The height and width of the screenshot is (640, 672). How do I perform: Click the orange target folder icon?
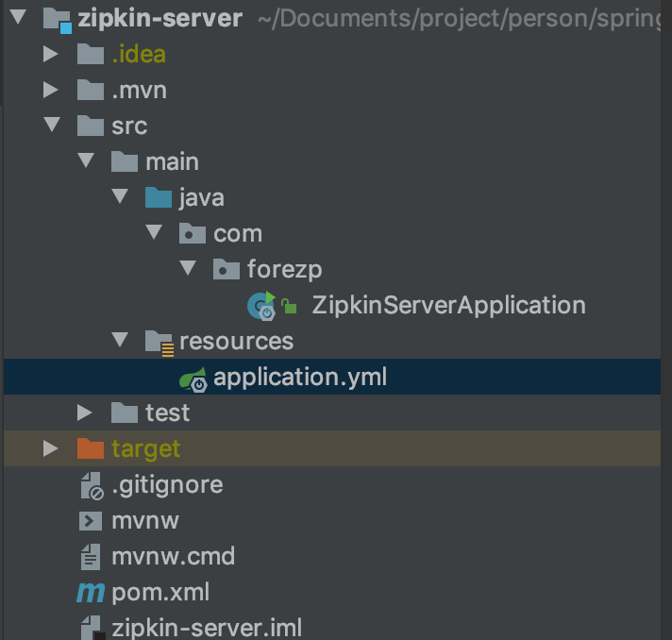point(91,448)
